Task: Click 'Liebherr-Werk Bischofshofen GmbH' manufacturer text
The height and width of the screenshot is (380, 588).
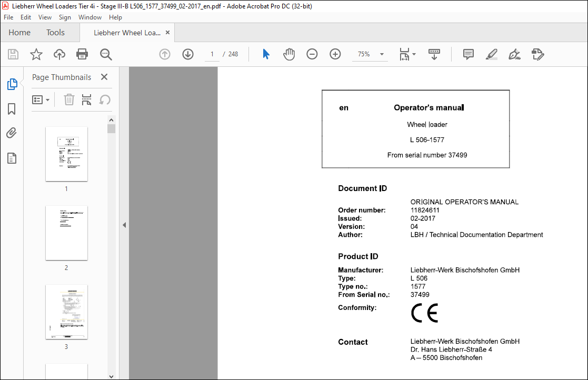Action: click(465, 270)
